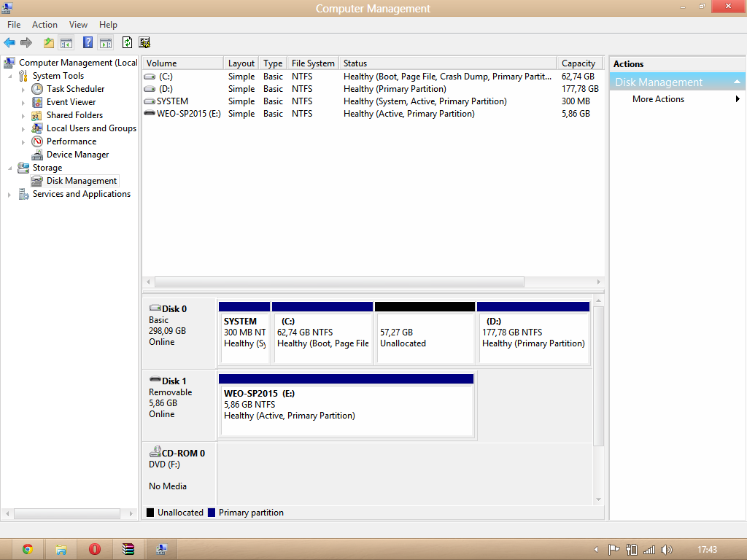Select the SYSTEM 300 MB partition block
Screen dimensions: 747x560
click(x=244, y=333)
